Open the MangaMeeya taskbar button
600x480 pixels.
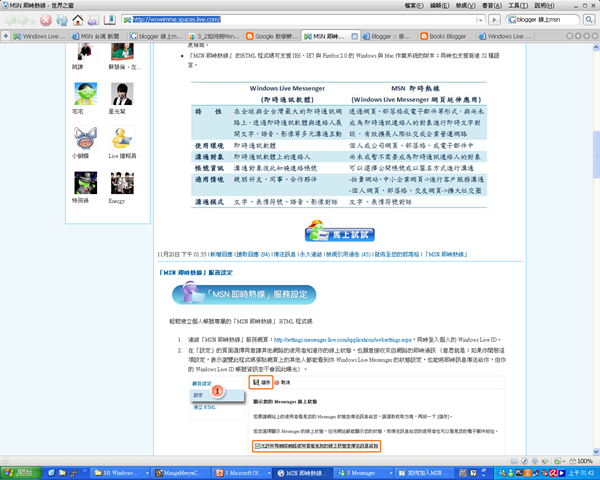point(182,473)
